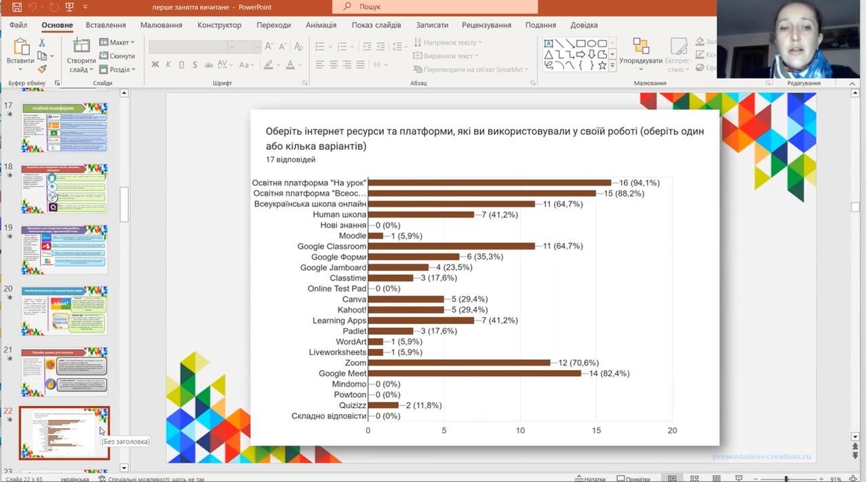Click the Undo arrow icon
Screen dimensions: 868x488
[33, 7]
